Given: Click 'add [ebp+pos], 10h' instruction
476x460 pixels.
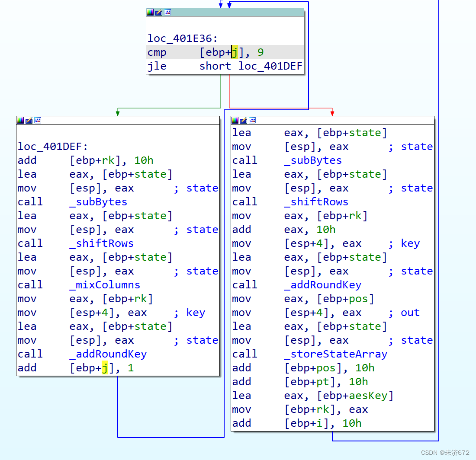Looking at the screenshot, I should click(x=303, y=368).
